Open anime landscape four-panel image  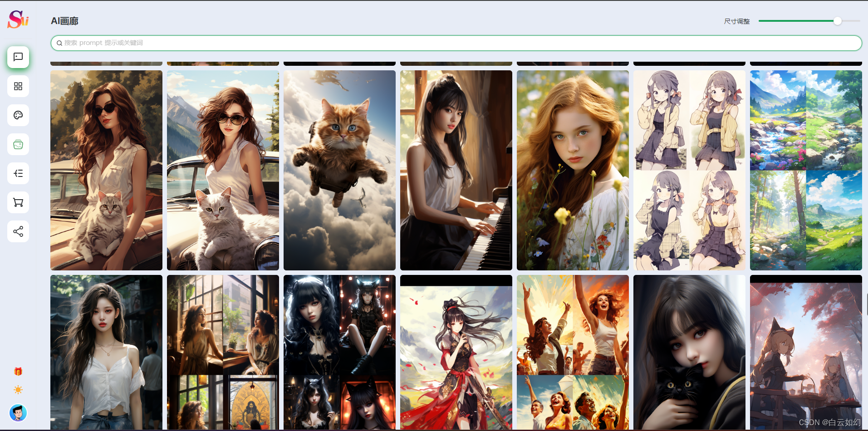tap(806, 170)
